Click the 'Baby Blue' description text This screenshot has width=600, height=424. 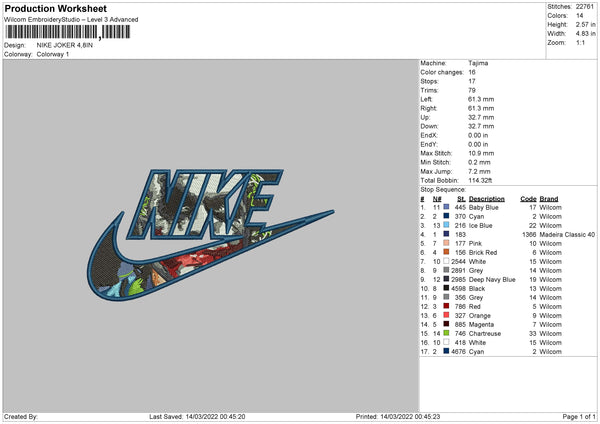tap(484, 207)
